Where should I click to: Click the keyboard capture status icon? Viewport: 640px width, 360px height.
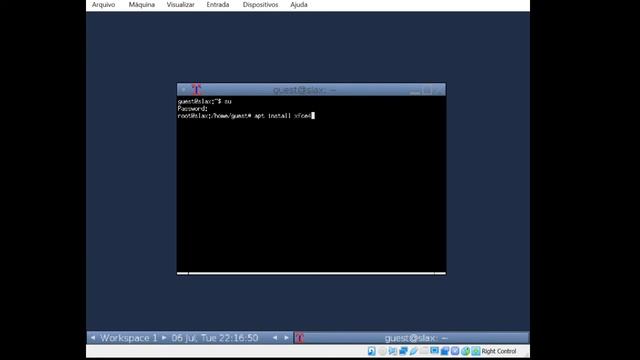pos(476,351)
